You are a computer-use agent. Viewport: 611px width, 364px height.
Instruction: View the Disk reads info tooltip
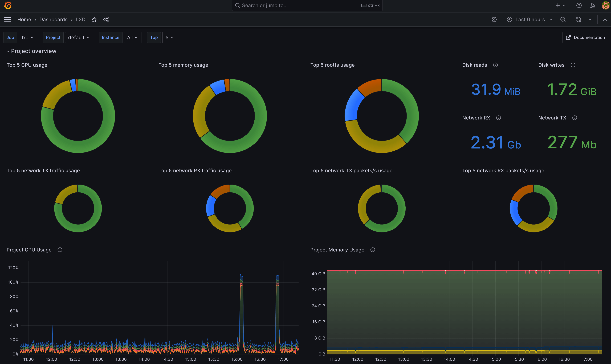495,65
